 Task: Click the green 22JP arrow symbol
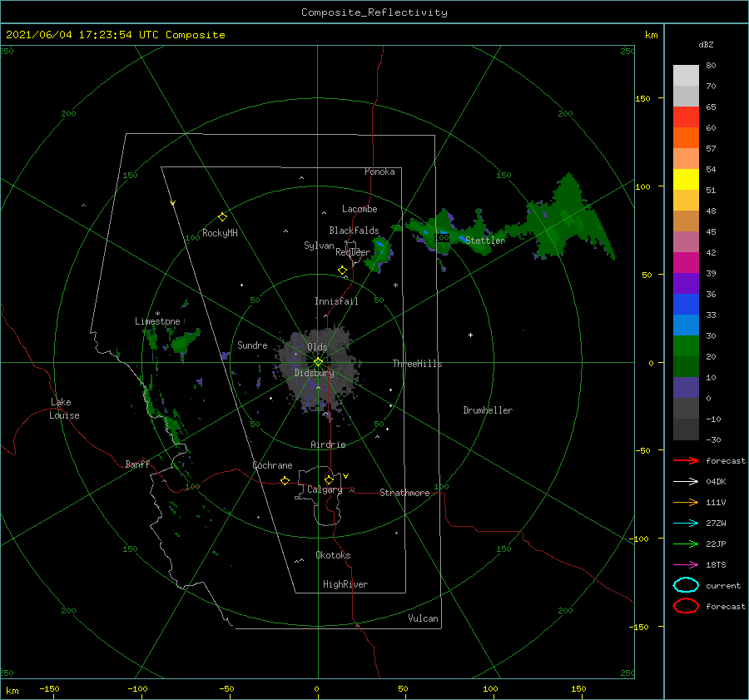pyautogui.click(x=686, y=544)
